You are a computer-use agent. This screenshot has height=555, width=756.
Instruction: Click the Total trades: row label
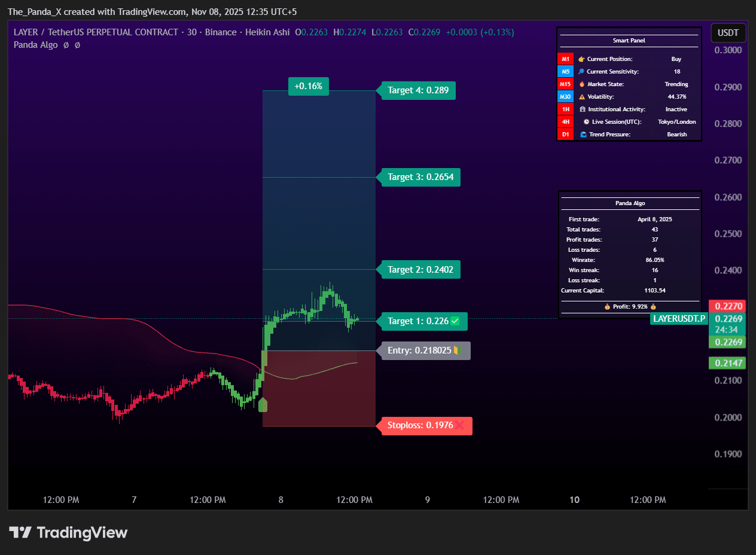(x=583, y=230)
